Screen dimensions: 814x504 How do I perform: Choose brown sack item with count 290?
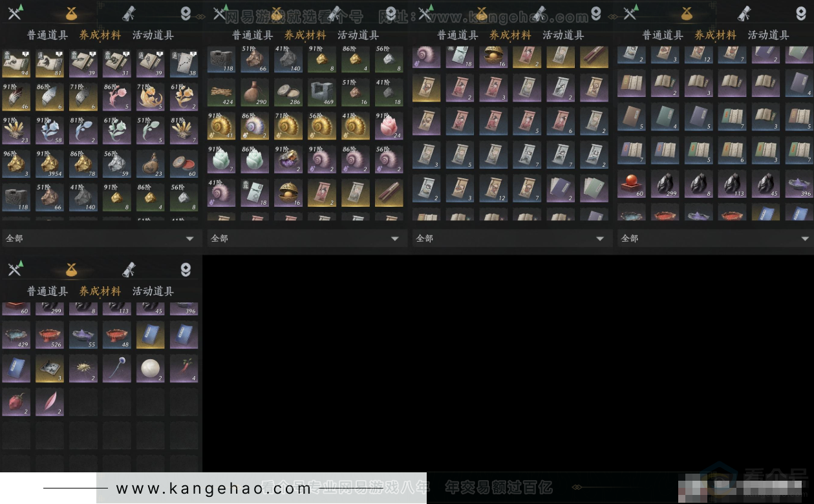(x=255, y=92)
